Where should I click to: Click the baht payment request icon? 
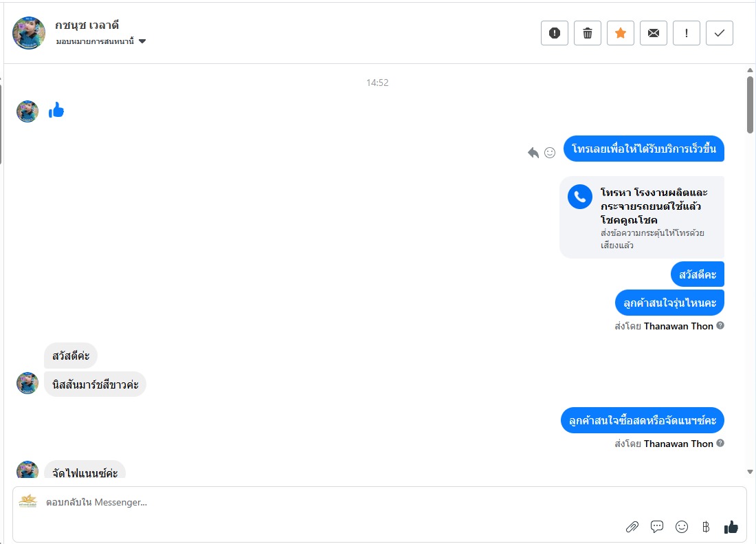(706, 527)
